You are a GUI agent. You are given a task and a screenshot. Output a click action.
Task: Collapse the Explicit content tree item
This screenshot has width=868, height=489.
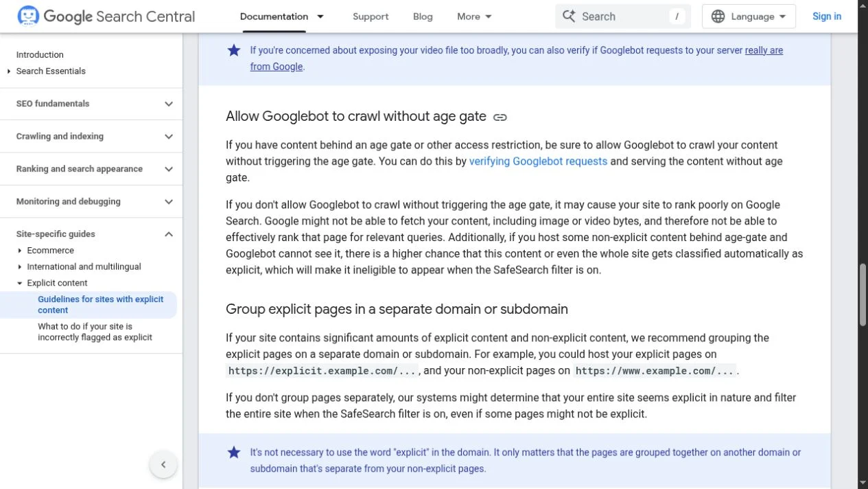point(20,283)
